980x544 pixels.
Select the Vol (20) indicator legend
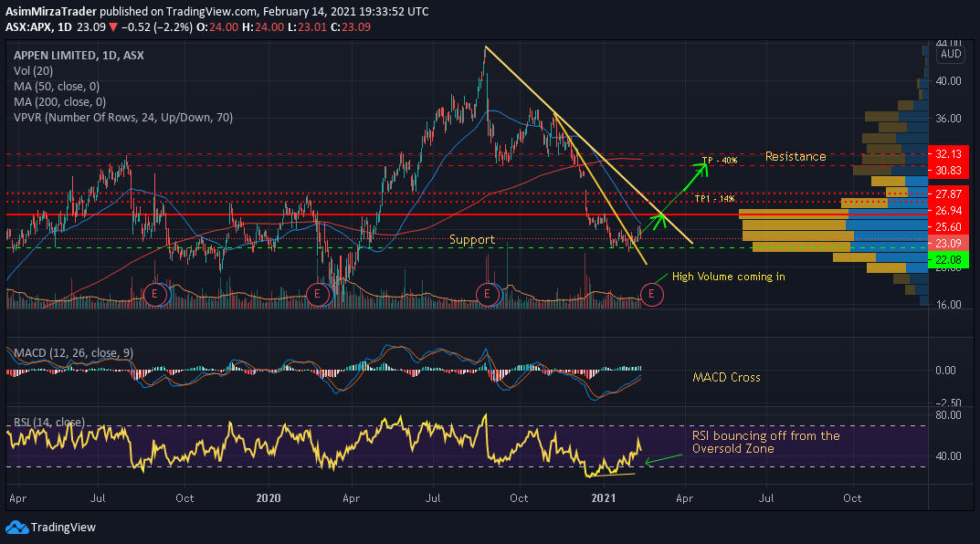[33, 70]
